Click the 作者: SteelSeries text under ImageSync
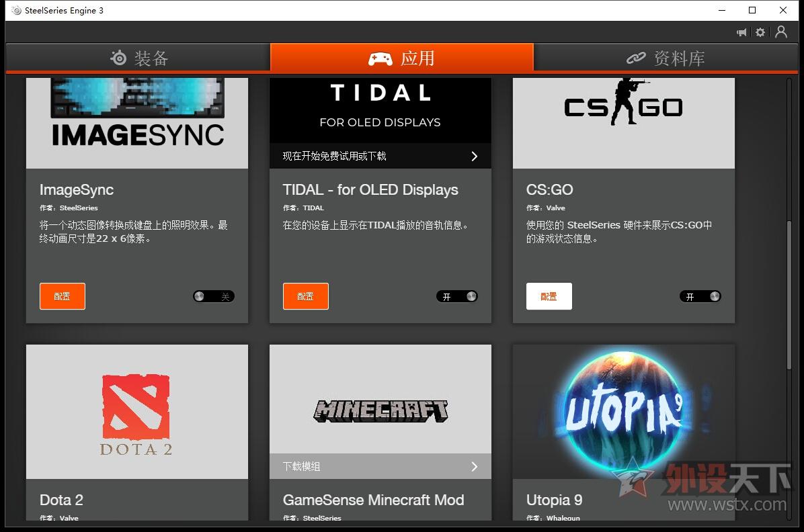Viewport: 804px width, 532px height. 69,208
